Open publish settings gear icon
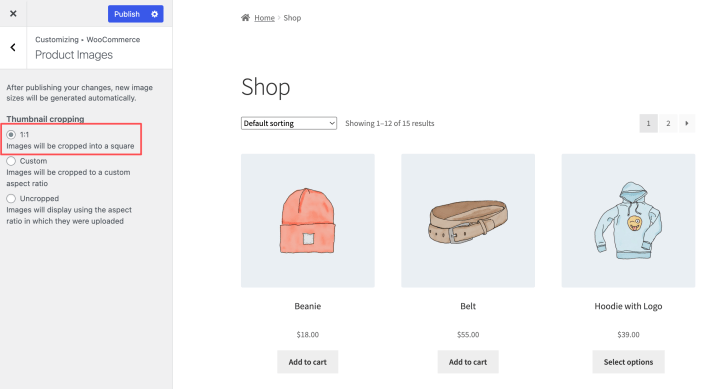 pyautogui.click(x=154, y=14)
